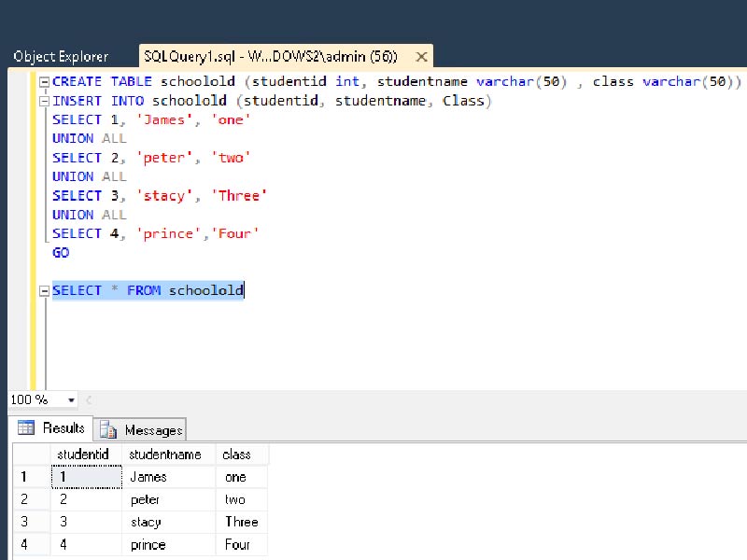Click the studentid column header

tap(82, 454)
